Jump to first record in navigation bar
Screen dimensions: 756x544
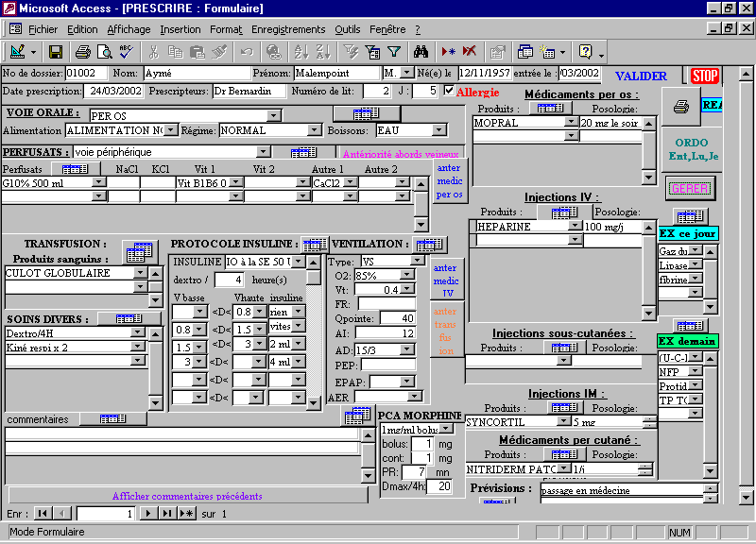pos(43,514)
